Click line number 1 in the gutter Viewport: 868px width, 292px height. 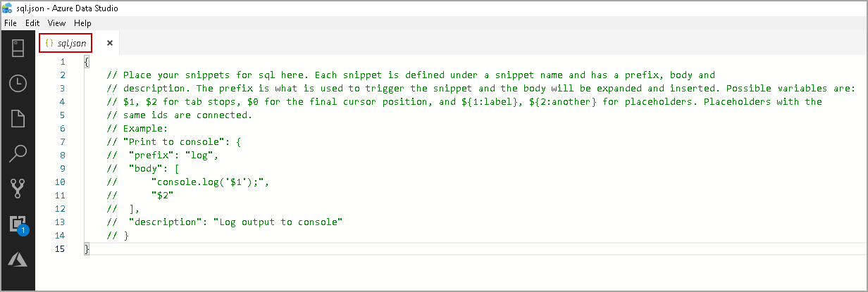click(x=63, y=62)
